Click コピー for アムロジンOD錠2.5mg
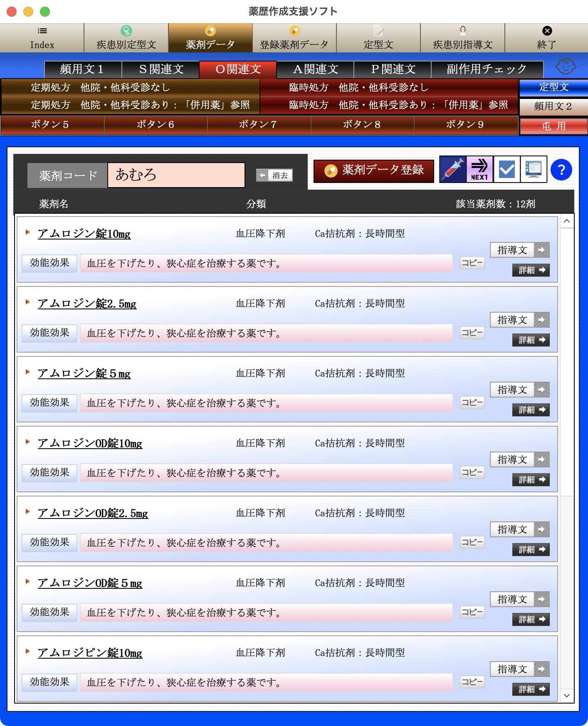Screen dimensions: 588x726 pos(472,542)
